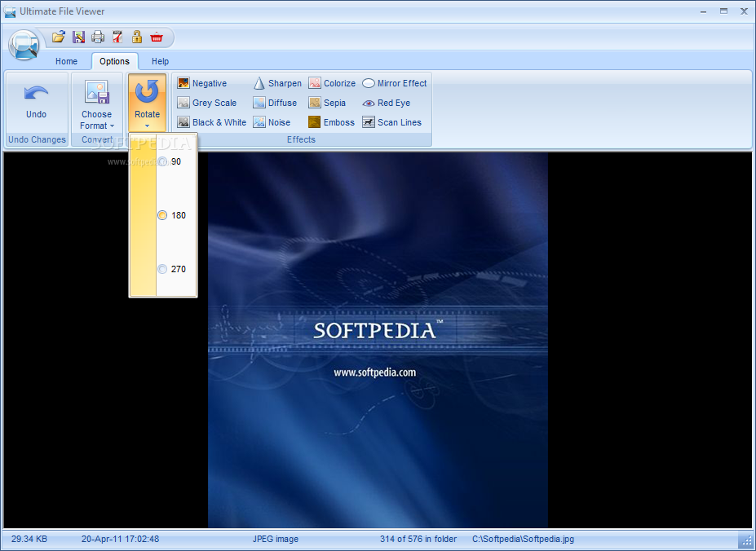Click the printer quick-access icon

(x=98, y=37)
